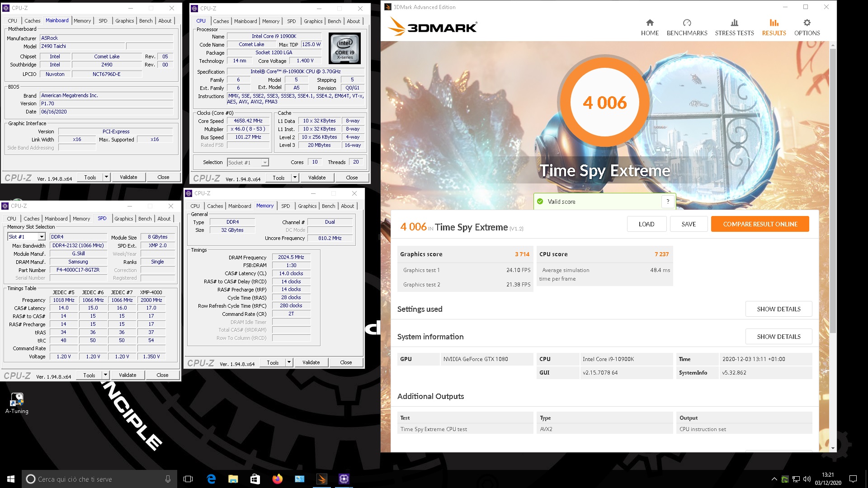Click the Part Number F4-4000C17-8GTZR field
Image resolution: width=868 pixels, height=488 pixels.
coord(78,270)
